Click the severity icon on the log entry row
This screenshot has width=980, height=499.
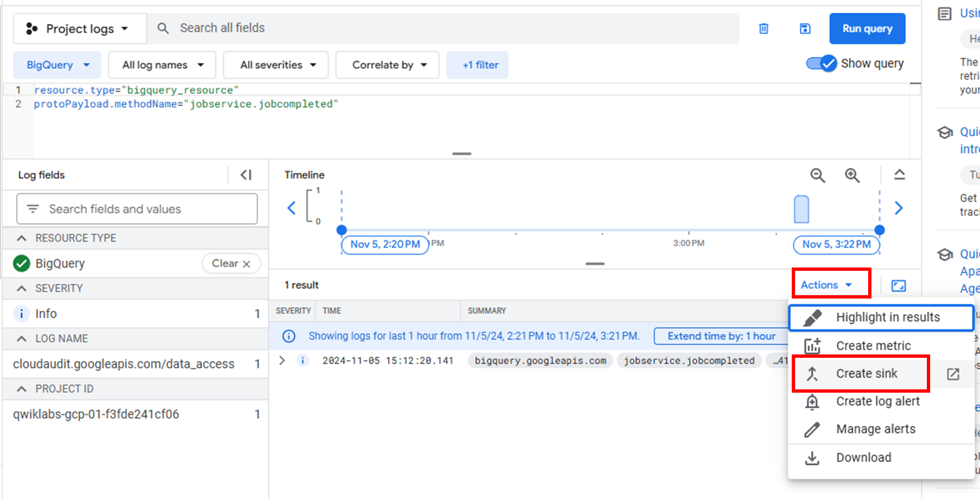[x=303, y=361]
